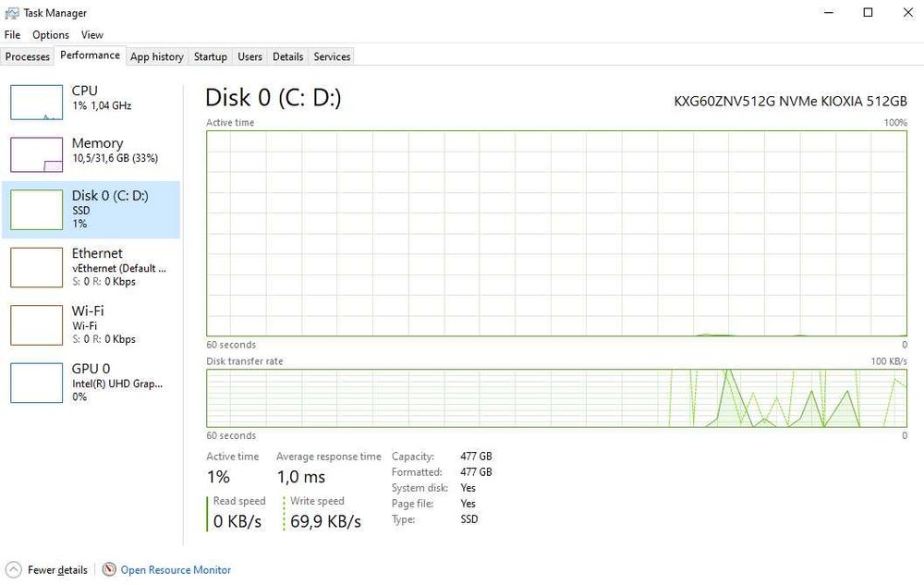The image size is (924, 585).
Task: Select the Memory usage graph thumbnail
Action: click(x=36, y=154)
